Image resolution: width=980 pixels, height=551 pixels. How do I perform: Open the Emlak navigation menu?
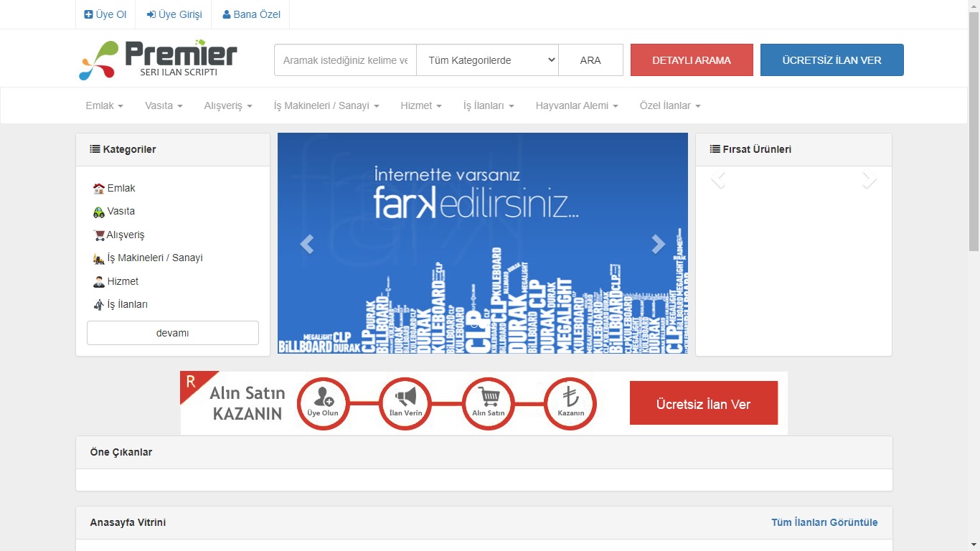pos(103,105)
